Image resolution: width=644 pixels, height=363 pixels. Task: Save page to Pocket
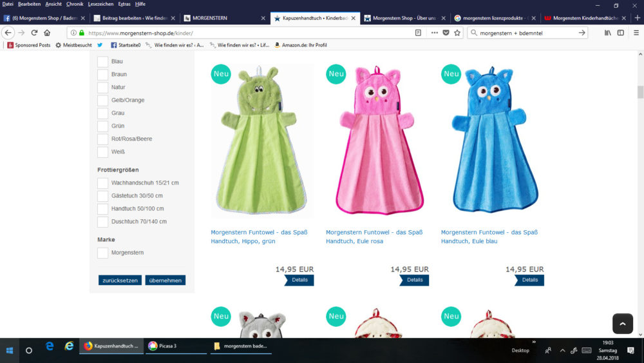[446, 33]
